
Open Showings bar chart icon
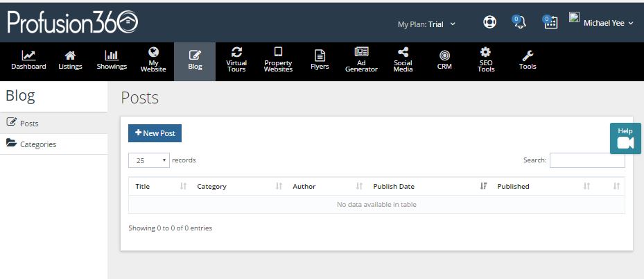[x=112, y=55]
